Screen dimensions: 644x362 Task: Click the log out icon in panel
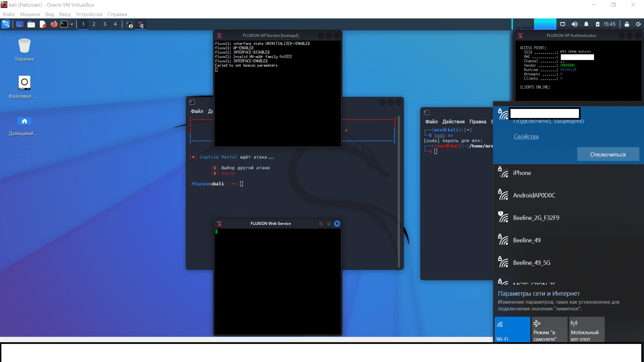pos(638,24)
